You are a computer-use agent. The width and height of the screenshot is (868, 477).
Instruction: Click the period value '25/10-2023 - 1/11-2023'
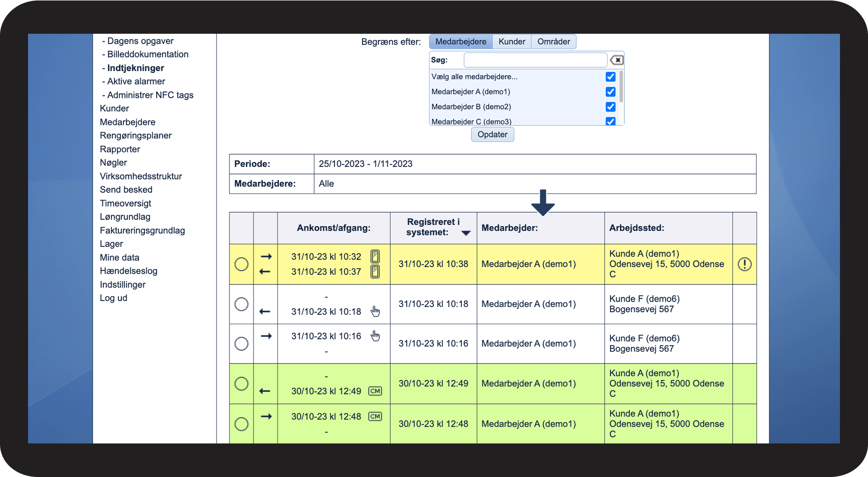pyautogui.click(x=365, y=164)
